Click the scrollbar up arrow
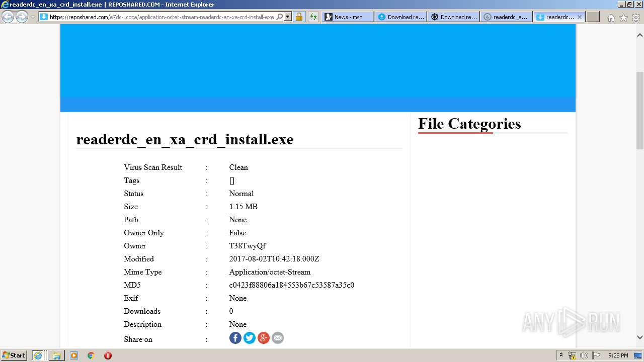The height and width of the screenshot is (362, 644). [640, 35]
